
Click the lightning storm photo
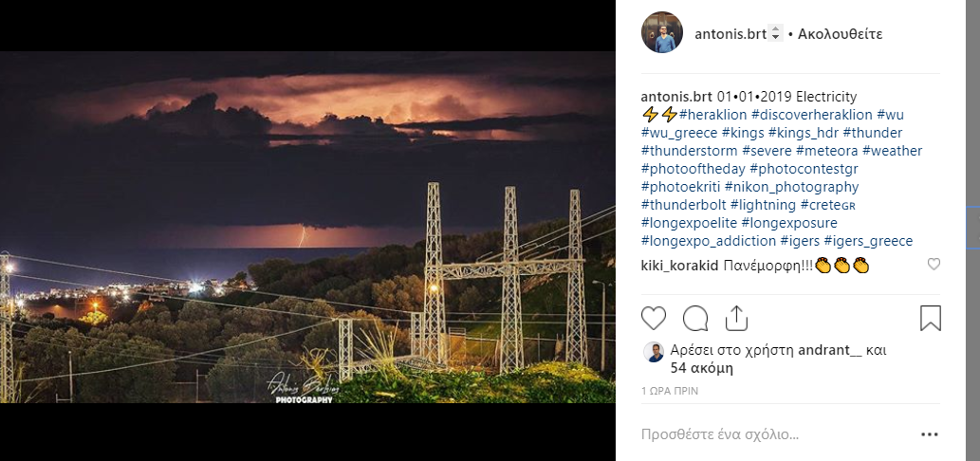[x=307, y=228]
